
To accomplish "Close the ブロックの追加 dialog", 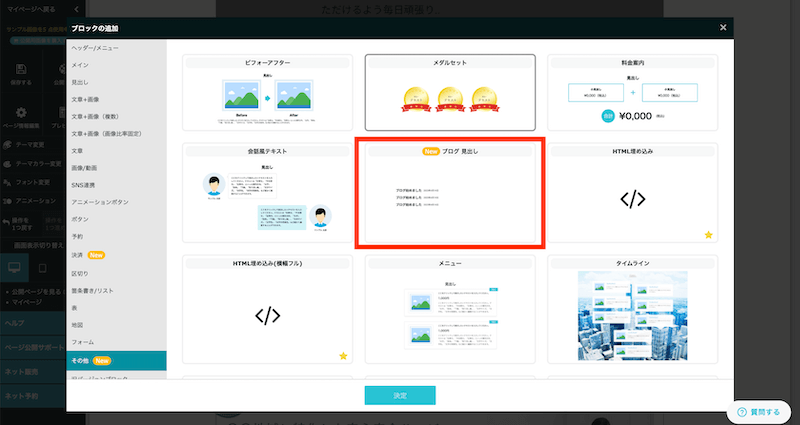I will [x=723, y=28].
